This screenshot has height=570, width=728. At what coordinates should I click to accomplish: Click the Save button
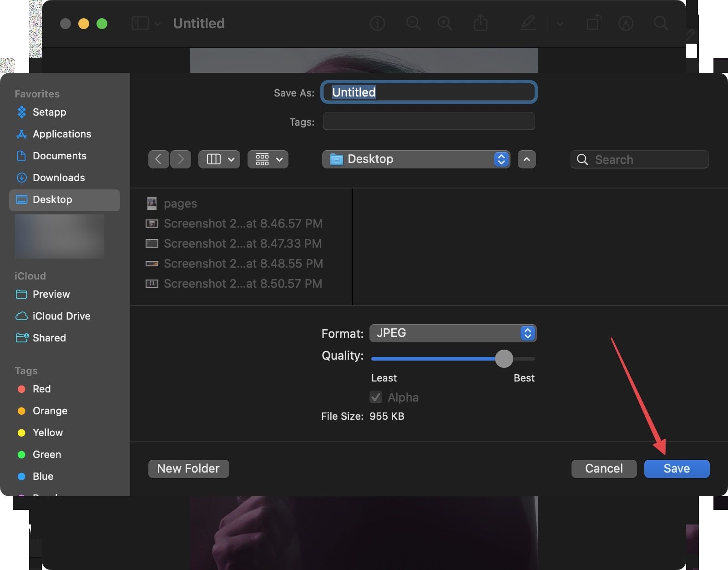coord(677,468)
